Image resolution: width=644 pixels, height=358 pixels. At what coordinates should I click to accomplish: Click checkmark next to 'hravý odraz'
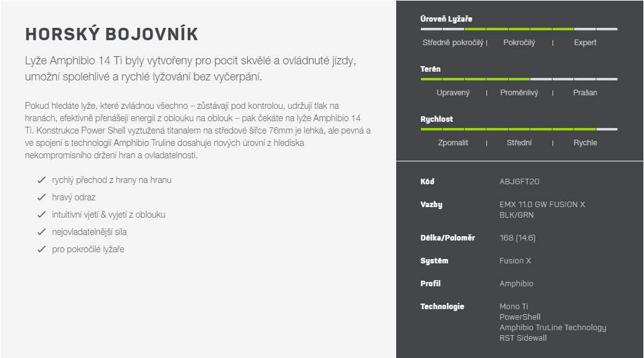click(x=41, y=197)
